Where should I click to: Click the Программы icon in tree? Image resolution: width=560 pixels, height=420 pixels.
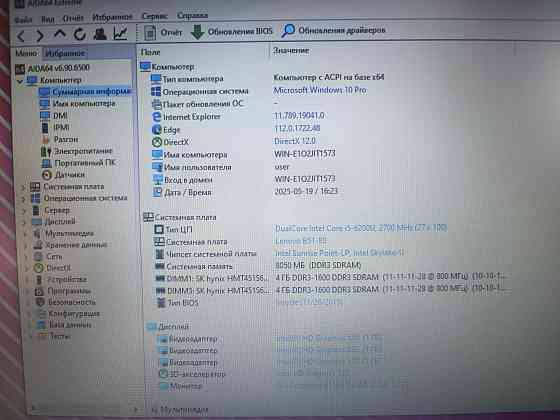tap(39, 291)
